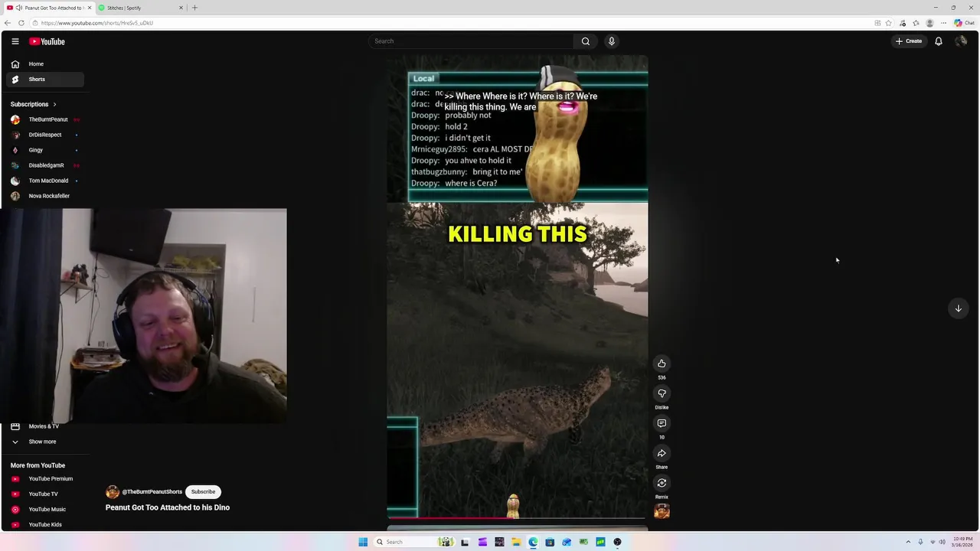Open the comments for this Short
980x551 pixels.
[x=661, y=423]
